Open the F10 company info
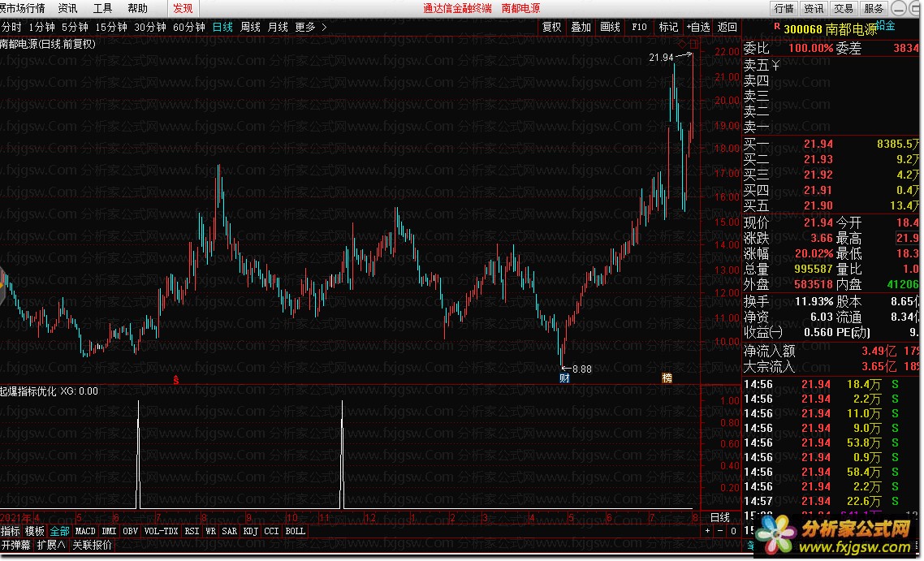The height and width of the screenshot is (561, 924). [x=639, y=27]
